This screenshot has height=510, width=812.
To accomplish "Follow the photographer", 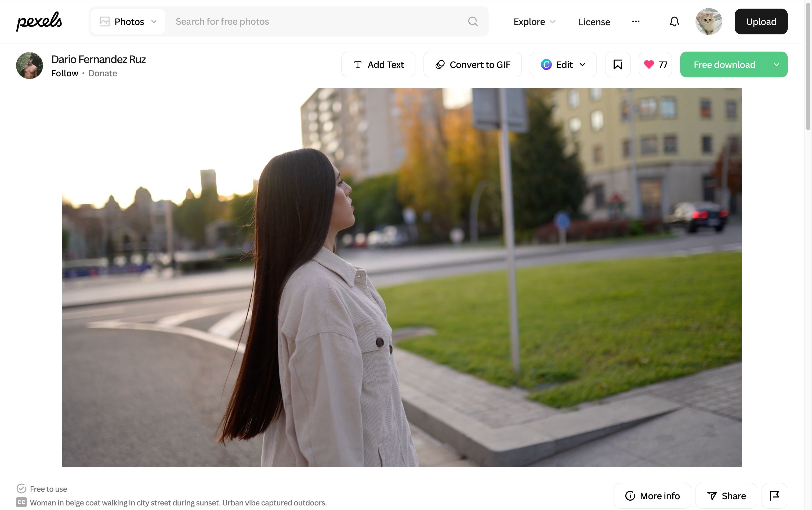I will tap(64, 73).
